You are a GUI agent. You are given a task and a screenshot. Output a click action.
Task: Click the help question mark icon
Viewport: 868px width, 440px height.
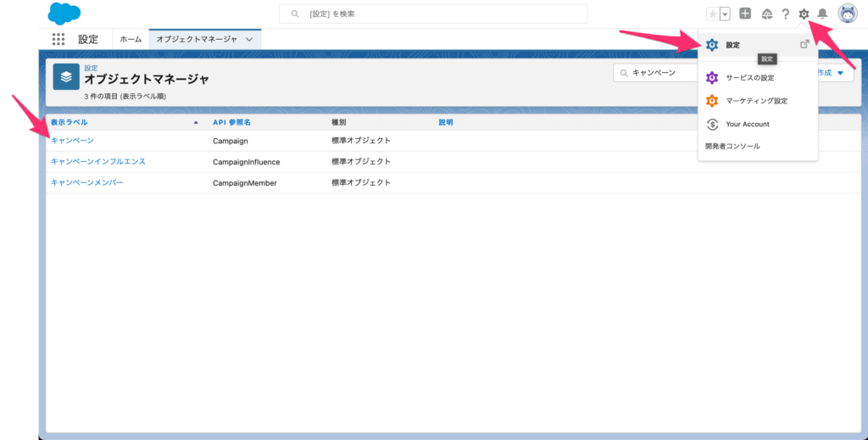786,14
